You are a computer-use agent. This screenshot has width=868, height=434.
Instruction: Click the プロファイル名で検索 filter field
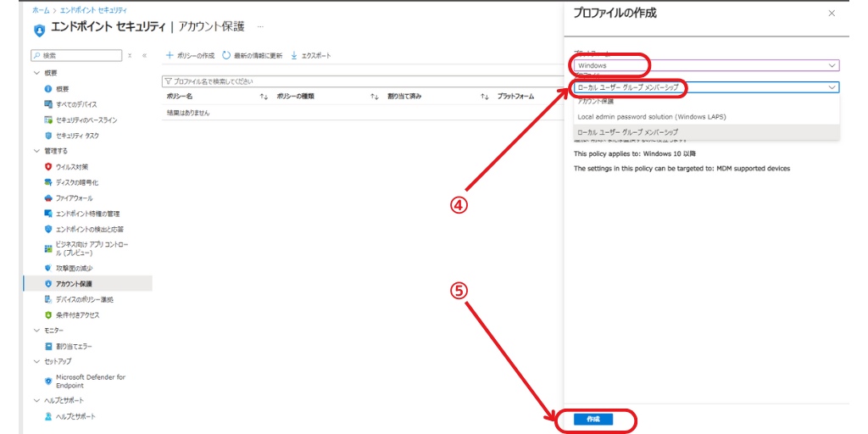click(362, 81)
